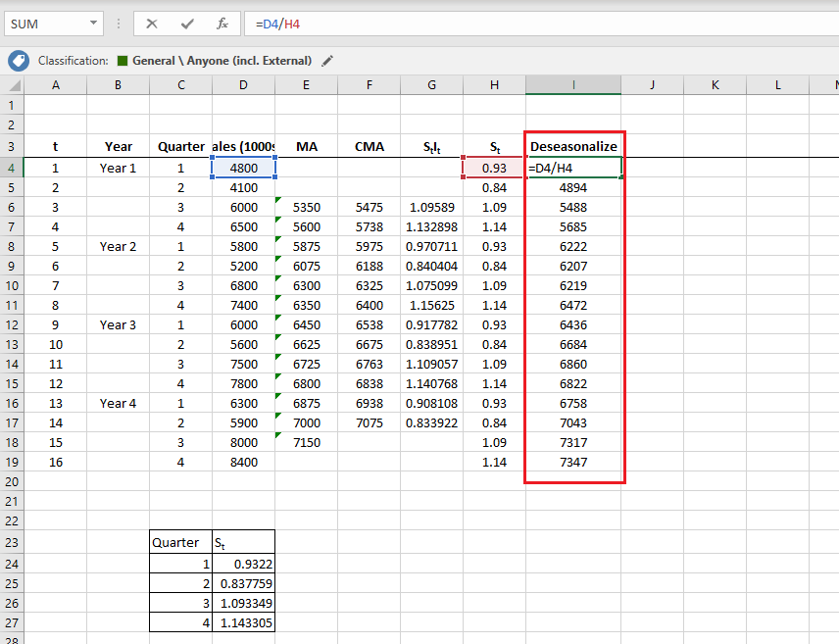Select cell B4 labeled Year 1

pyautogui.click(x=118, y=168)
